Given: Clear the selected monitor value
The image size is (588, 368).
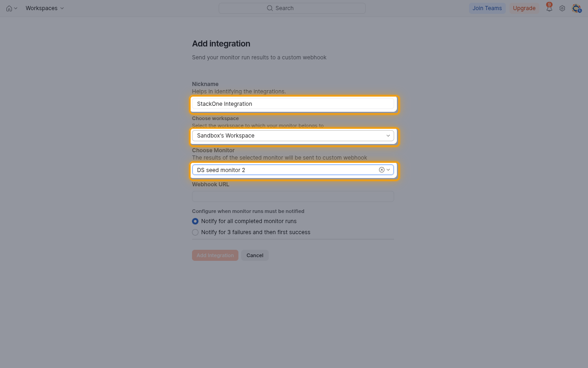Looking at the screenshot, I should pos(381,170).
